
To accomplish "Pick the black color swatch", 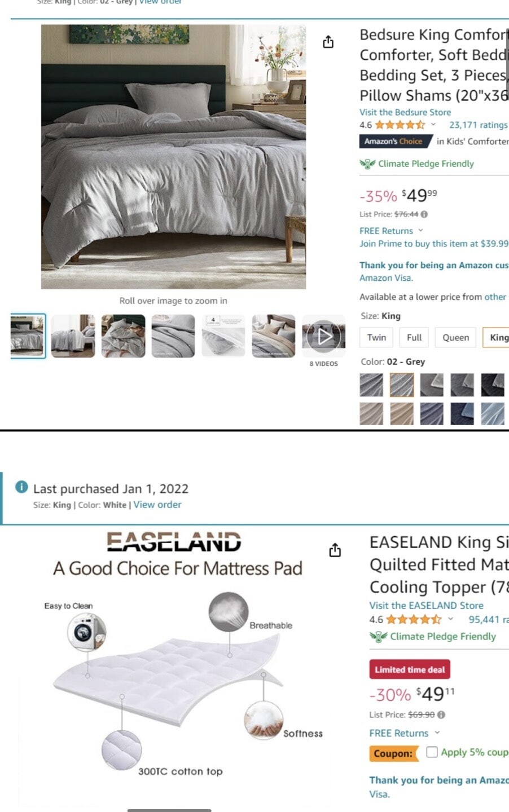I will pyautogui.click(x=493, y=385).
